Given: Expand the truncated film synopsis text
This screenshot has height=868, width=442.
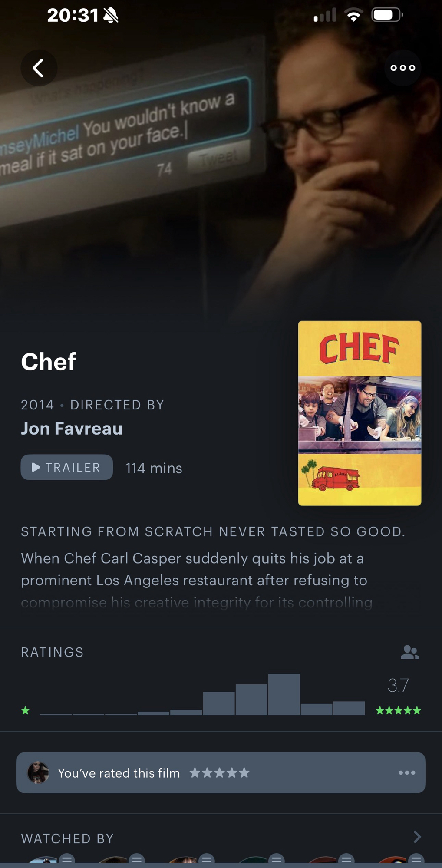Looking at the screenshot, I should tap(197, 580).
